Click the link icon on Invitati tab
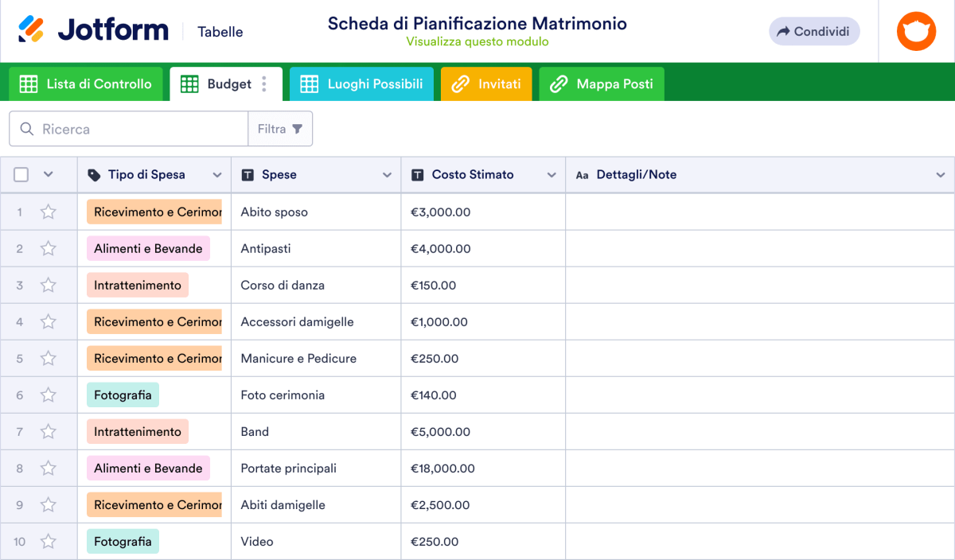 click(x=461, y=84)
